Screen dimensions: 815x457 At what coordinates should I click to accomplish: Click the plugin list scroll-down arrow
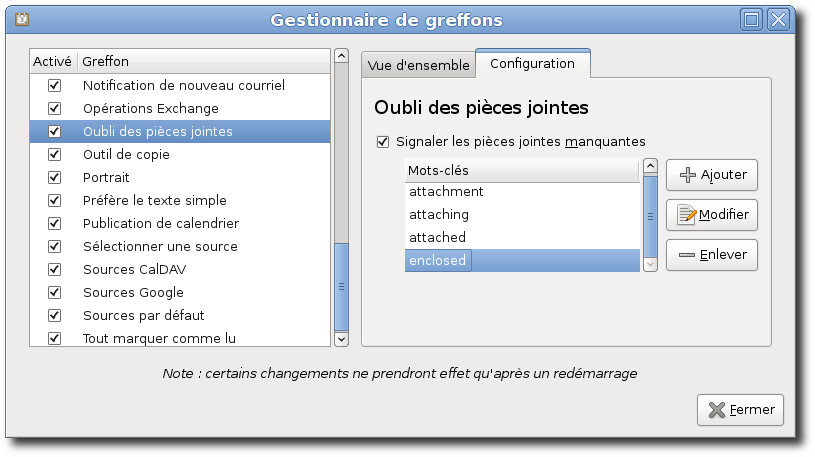pos(341,339)
